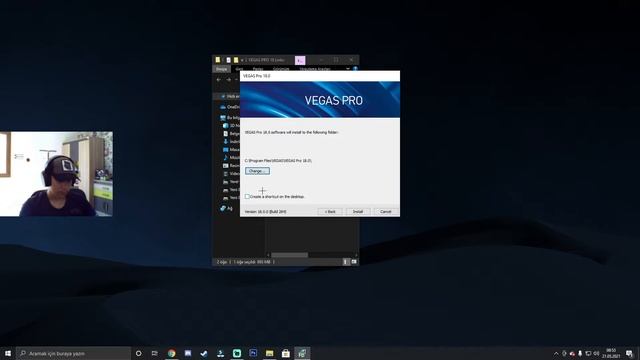
Task: Select Müzikler folder in the sidebar
Action: pyautogui.click(x=231, y=158)
